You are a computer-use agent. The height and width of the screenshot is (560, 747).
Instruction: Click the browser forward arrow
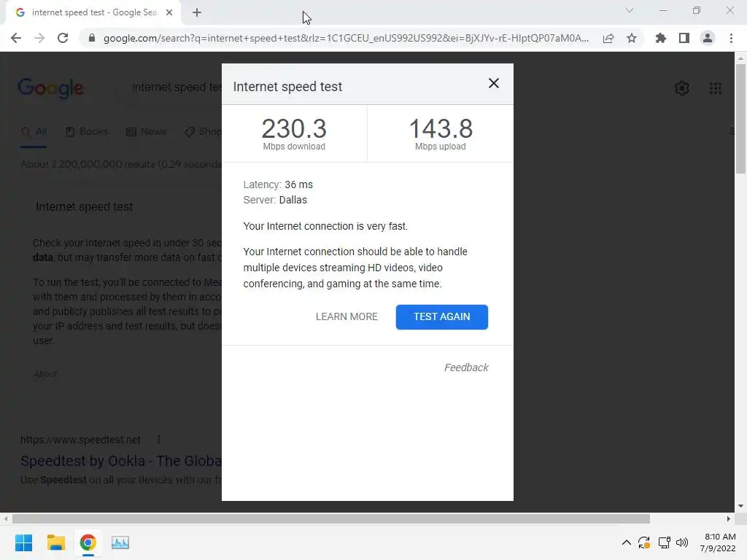[39, 38]
